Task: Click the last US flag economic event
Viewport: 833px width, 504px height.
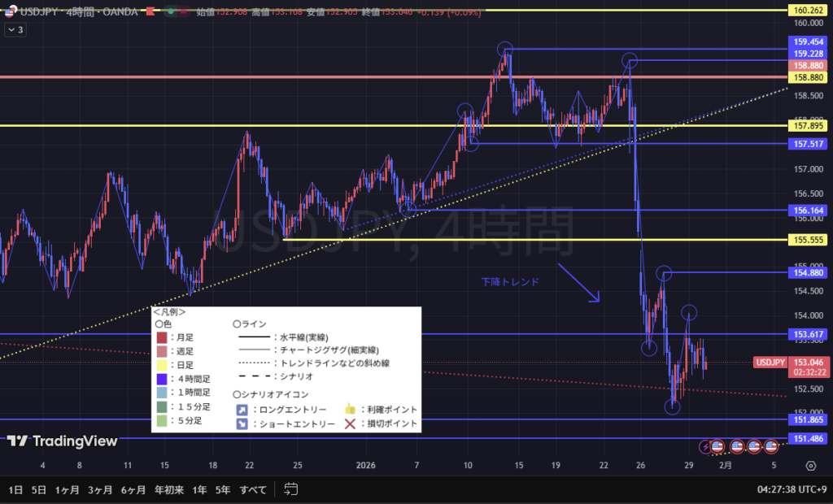Action: (770, 446)
